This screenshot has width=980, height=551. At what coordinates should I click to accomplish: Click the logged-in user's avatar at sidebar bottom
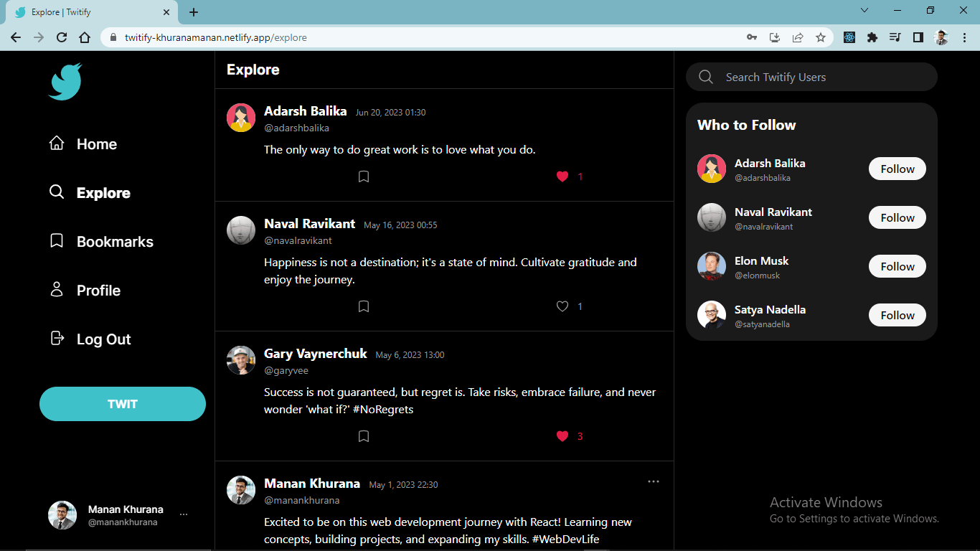point(62,515)
